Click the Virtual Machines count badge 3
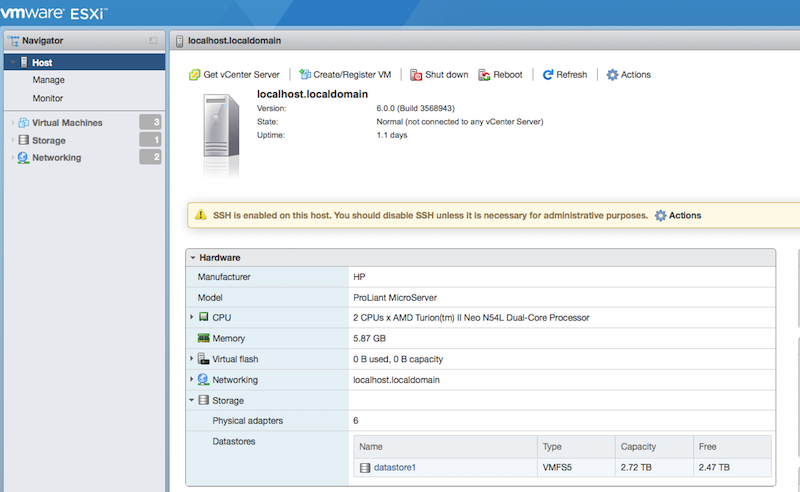Image resolution: width=800 pixels, height=492 pixels. [x=151, y=122]
